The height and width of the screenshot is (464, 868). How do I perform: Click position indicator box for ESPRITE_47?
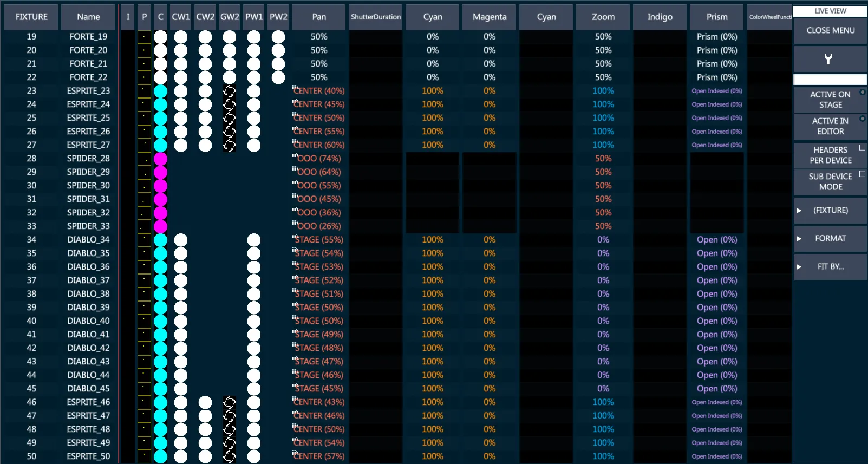(x=144, y=416)
